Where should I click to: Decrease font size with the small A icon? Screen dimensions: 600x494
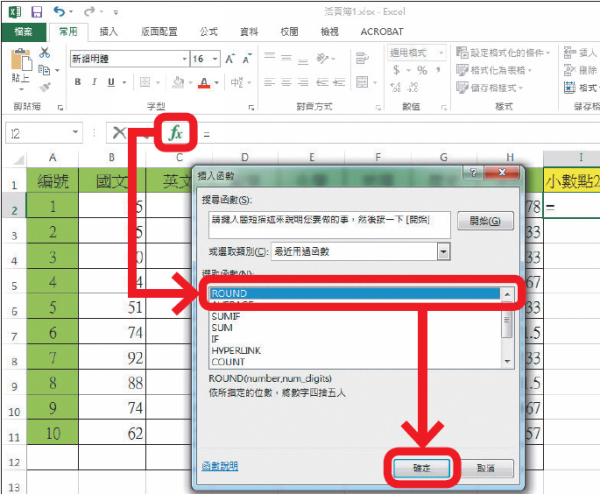coord(246,59)
